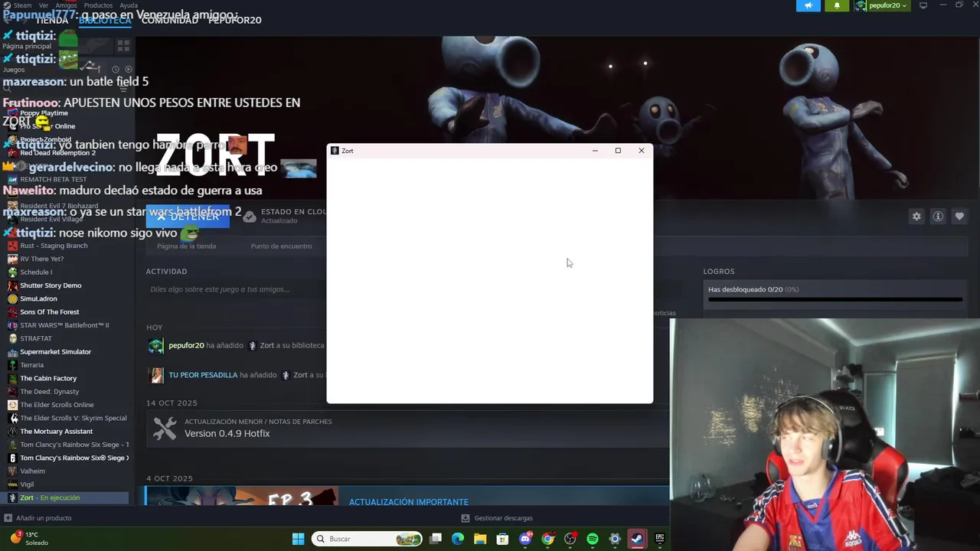The height and width of the screenshot is (551, 980).
Task: Click the cloud status check icon
Action: (x=249, y=217)
